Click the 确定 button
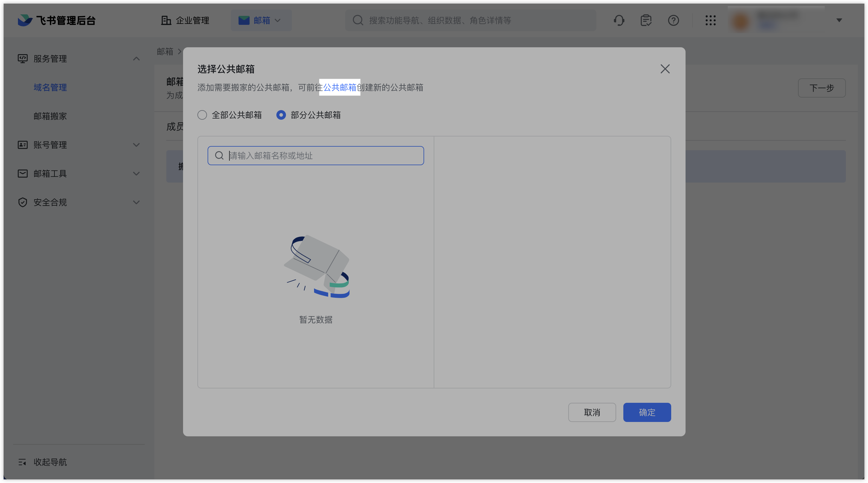The width and height of the screenshot is (868, 483). point(647,412)
